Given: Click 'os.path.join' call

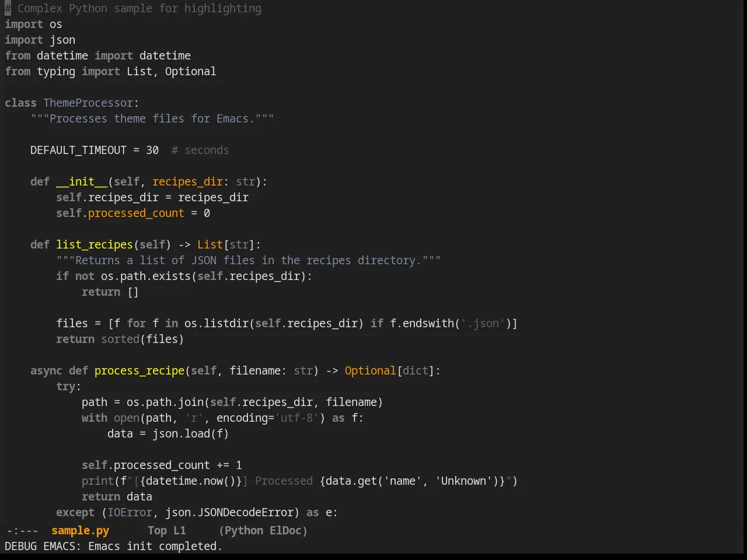Looking at the screenshot, I should [x=165, y=402].
